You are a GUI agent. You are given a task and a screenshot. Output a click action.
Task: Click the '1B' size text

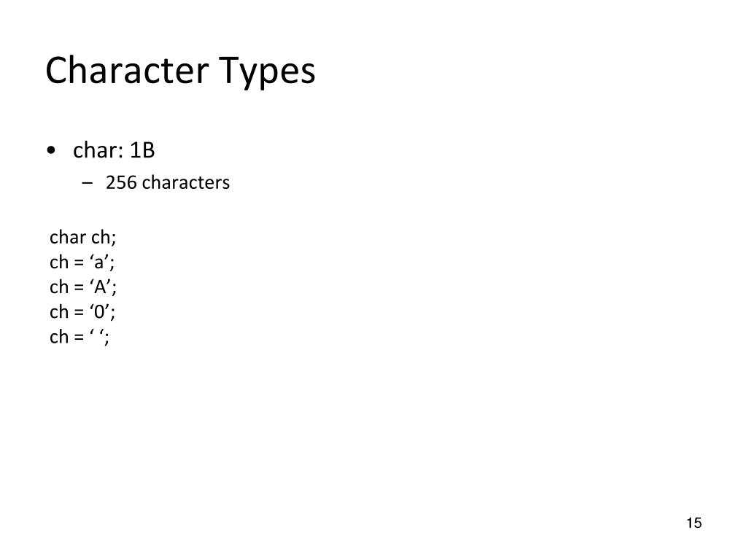coord(142,150)
